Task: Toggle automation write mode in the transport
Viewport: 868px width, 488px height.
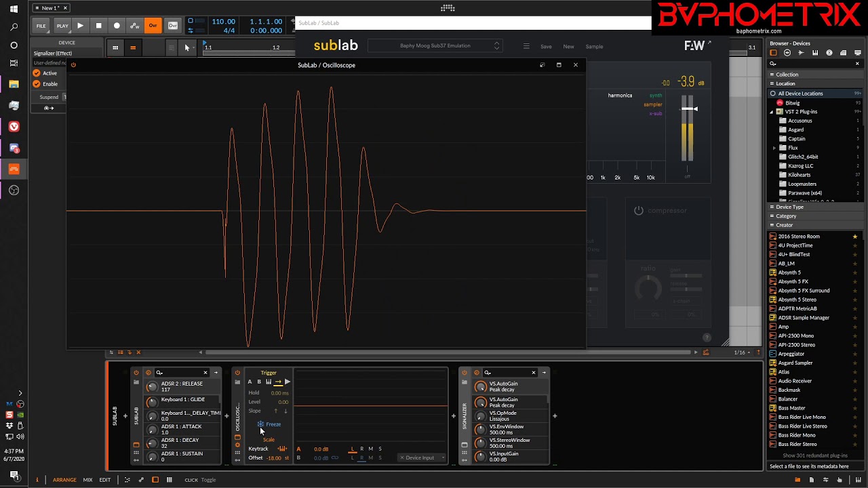Action: coord(135,26)
